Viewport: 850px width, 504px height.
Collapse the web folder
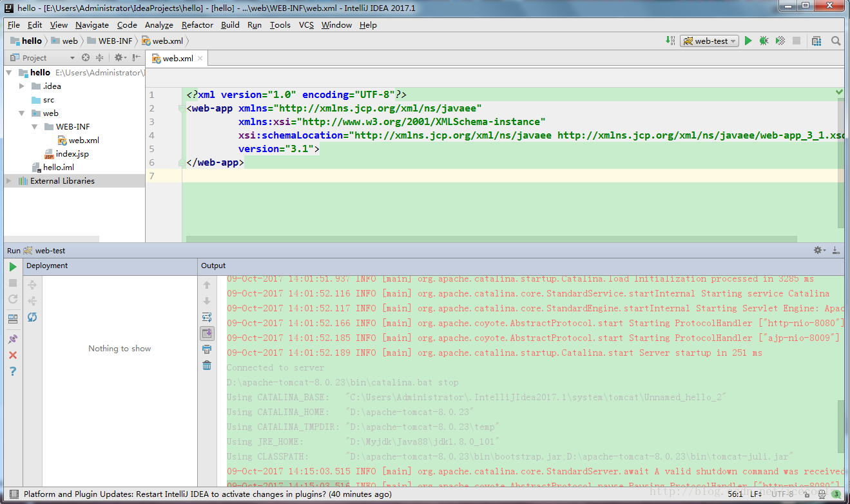pos(22,113)
